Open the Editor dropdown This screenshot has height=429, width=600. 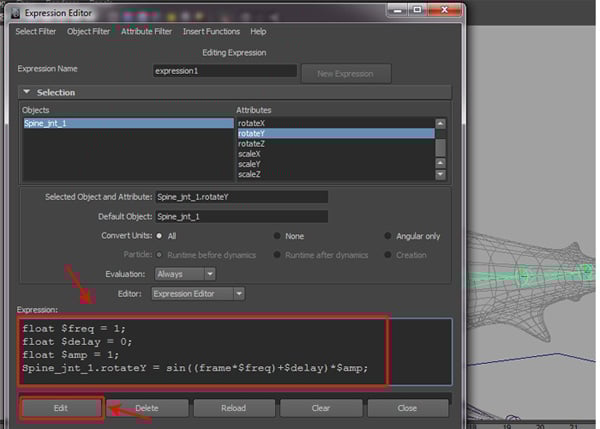tap(198, 294)
